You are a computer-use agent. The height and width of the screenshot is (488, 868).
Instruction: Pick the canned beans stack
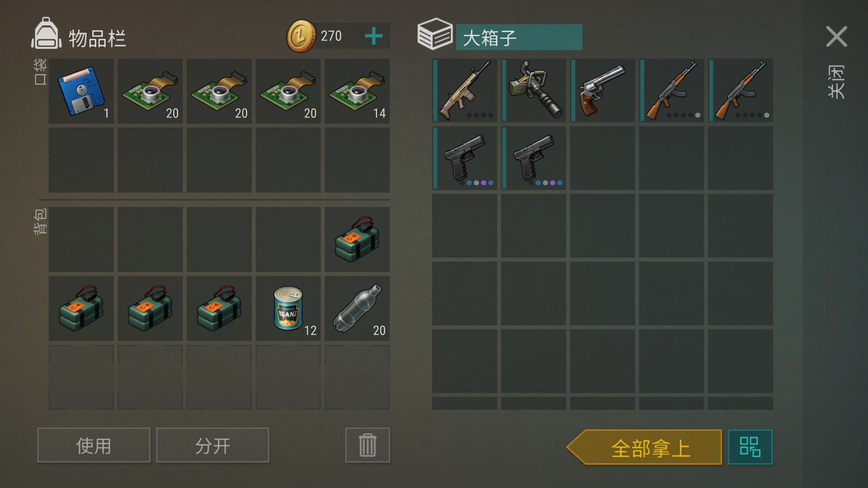pyautogui.click(x=288, y=308)
